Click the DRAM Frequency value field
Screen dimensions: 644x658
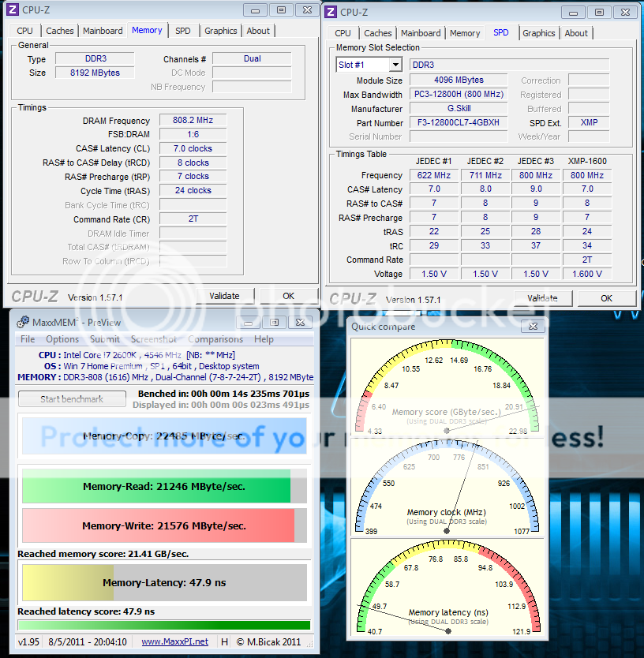(x=193, y=121)
